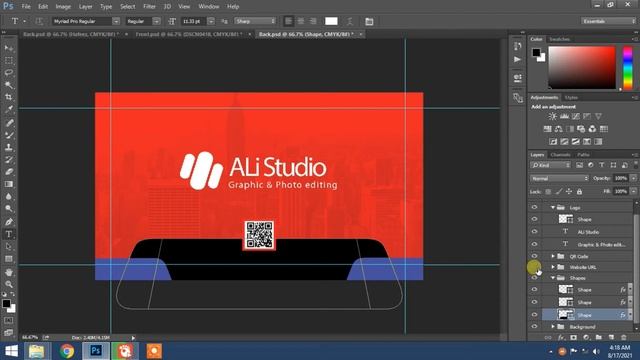Click the foreground color swatch in toolbox
The height and width of the screenshot is (360, 640).
pos(6,304)
